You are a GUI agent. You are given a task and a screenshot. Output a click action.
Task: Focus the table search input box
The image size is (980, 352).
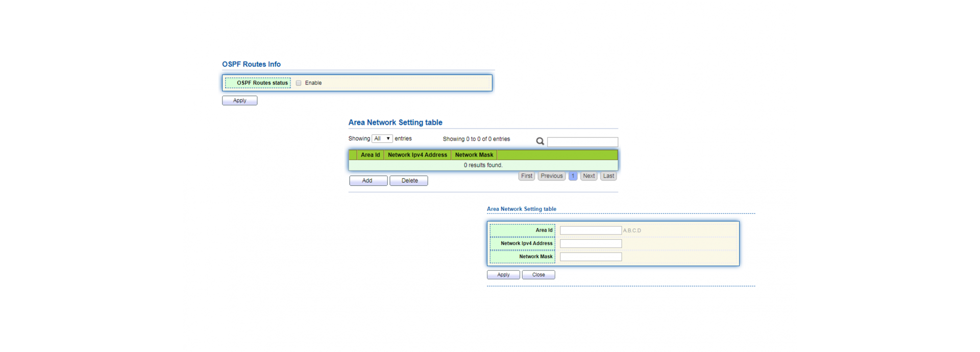tap(582, 142)
